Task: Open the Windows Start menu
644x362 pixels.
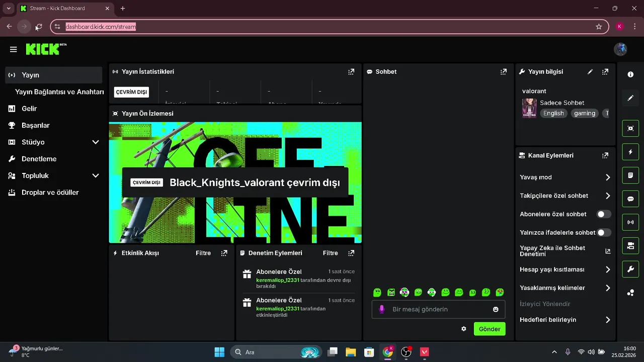Action: pos(220,352)
